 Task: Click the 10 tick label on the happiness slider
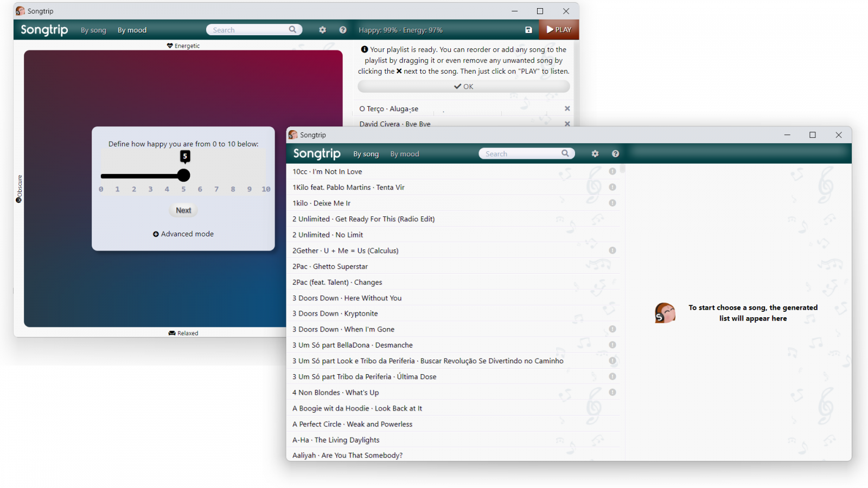tap(266, 189)
